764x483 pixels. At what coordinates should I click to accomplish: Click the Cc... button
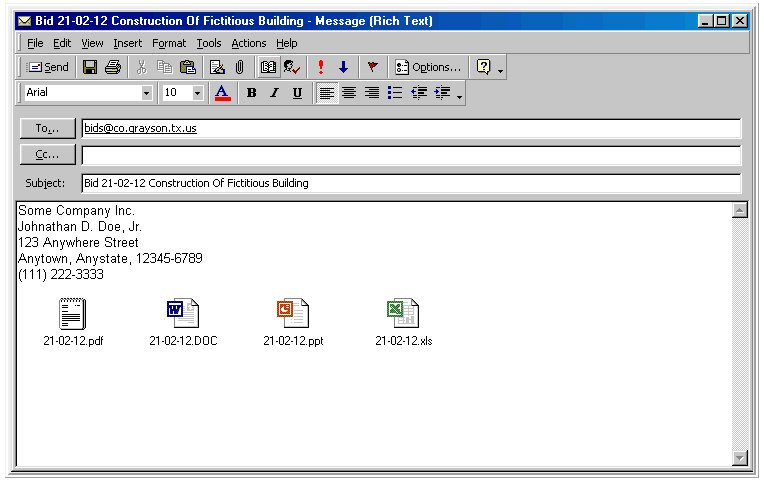tap(48, 155)
